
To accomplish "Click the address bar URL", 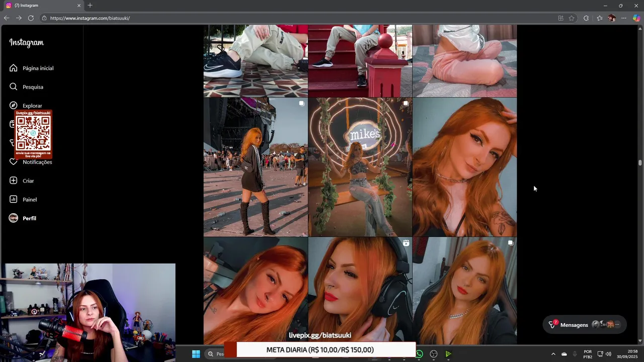I will (90, 18).
